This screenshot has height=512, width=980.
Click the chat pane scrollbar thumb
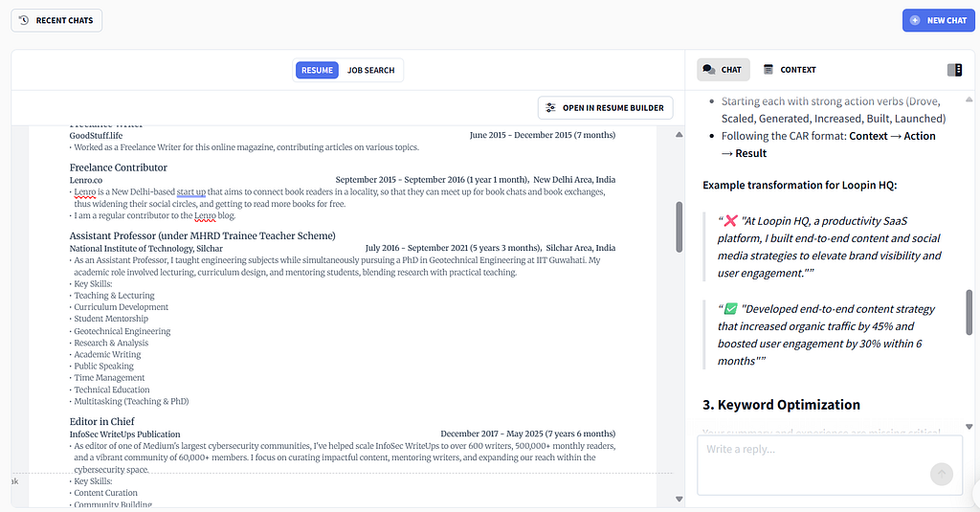click(x=969, y=312)
